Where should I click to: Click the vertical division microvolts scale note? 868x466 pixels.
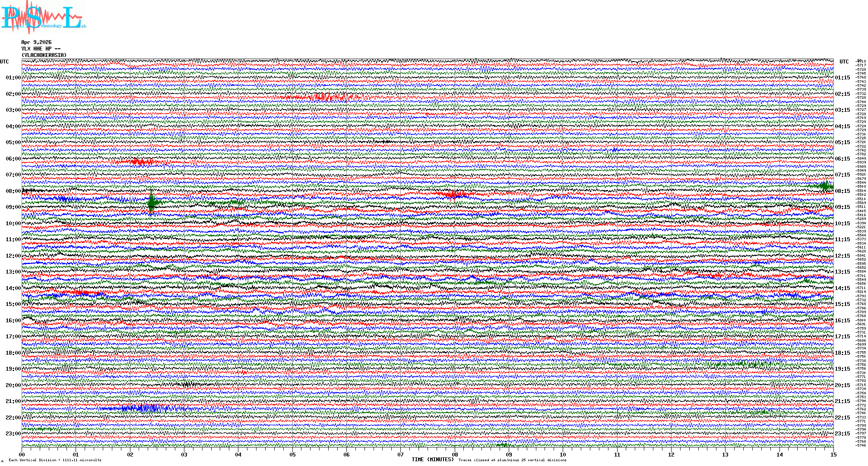[55, 460]
